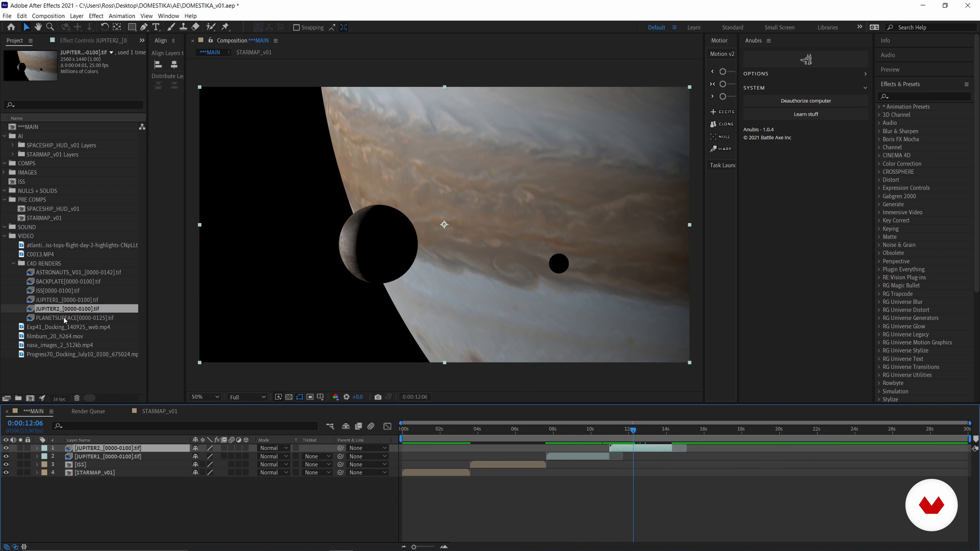980x551 pixels.
Task: Open the Libraries workspace
Action: coord(827,27)
